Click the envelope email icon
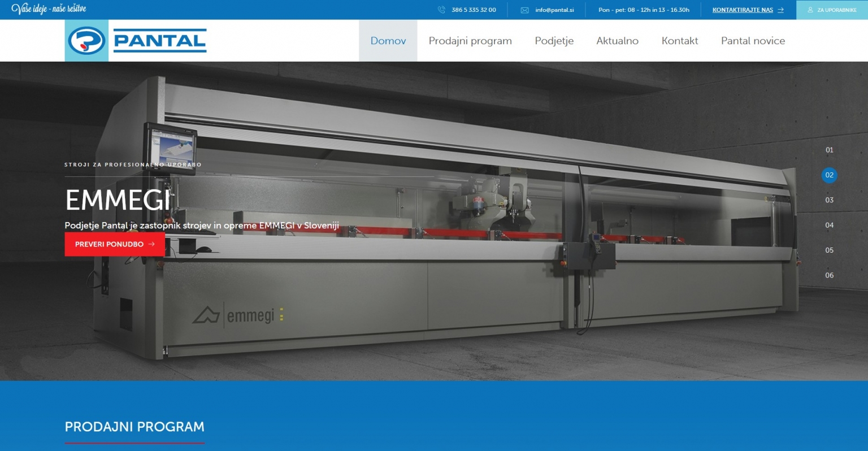Image resolution: width=868 pixels, height=451 pixels. click(x=524, y=10)
